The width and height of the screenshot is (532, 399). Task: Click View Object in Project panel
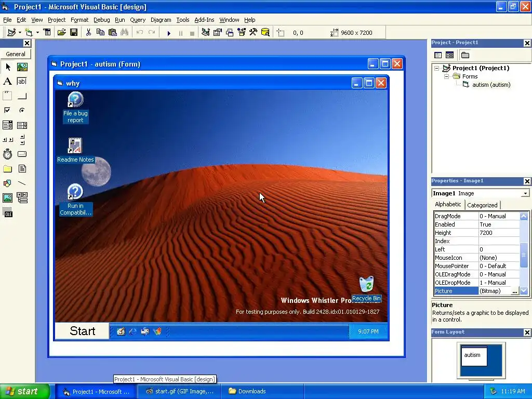449,55
